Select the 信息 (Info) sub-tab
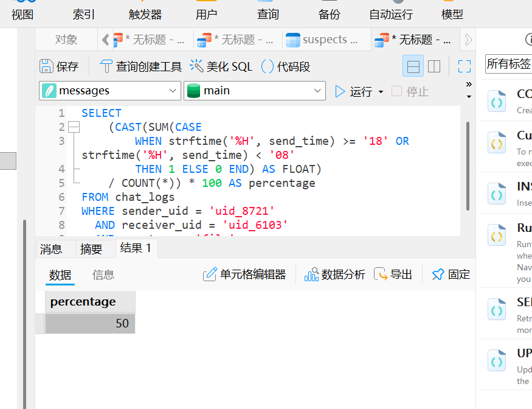 (x=103, y=275)
